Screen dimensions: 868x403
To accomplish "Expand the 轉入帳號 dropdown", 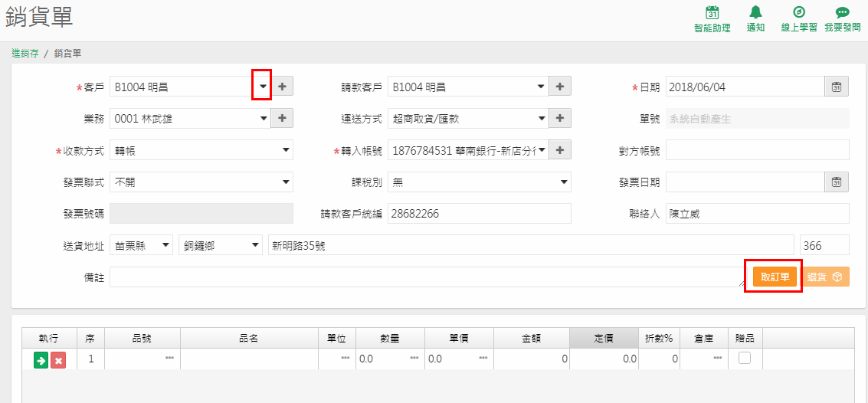I will [x=542, y=149].
